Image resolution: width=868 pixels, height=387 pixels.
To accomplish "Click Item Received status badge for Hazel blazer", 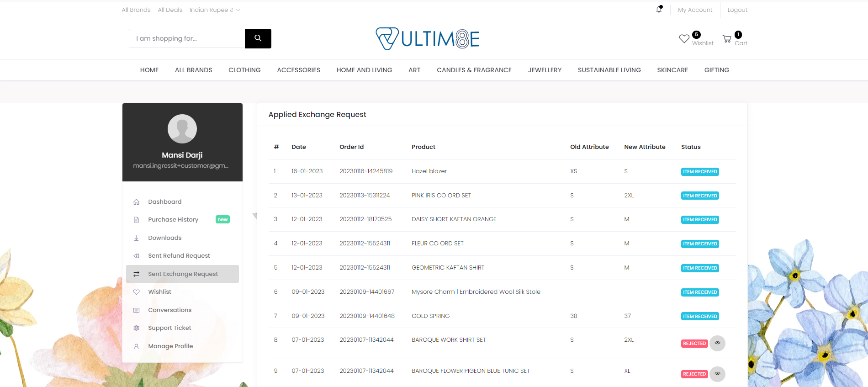I will [700, 172].
